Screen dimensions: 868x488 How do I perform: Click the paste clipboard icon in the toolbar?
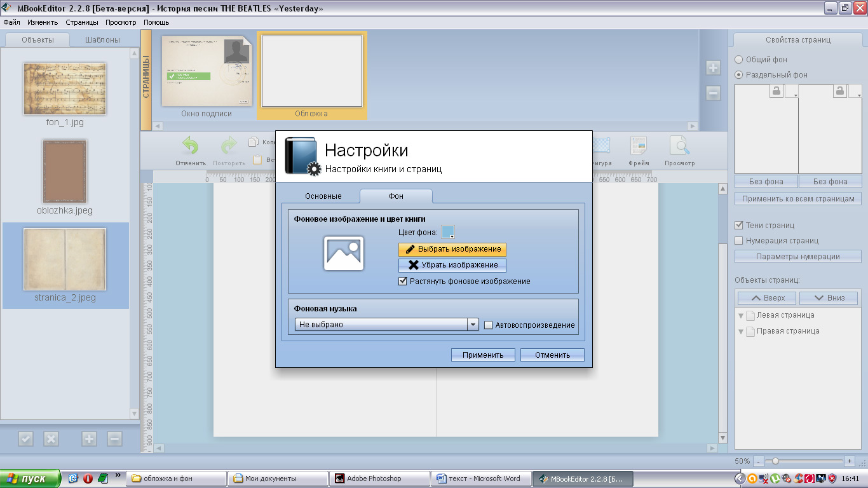coord(257,160)
